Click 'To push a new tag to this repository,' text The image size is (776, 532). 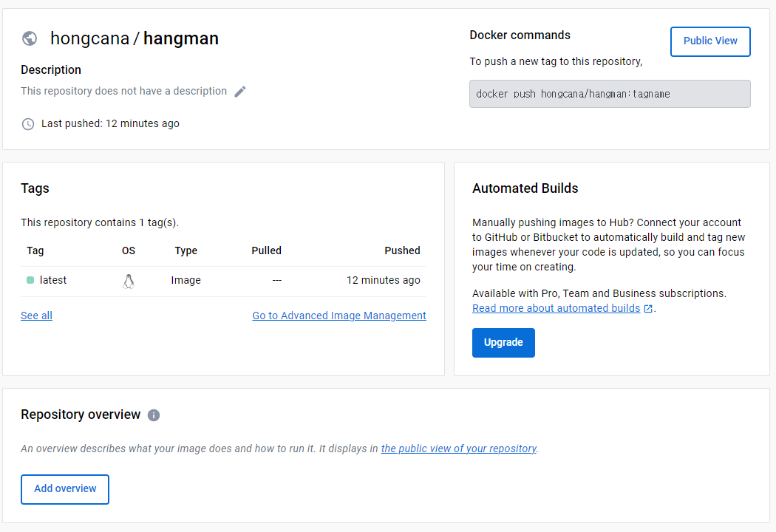click(556, 61)
